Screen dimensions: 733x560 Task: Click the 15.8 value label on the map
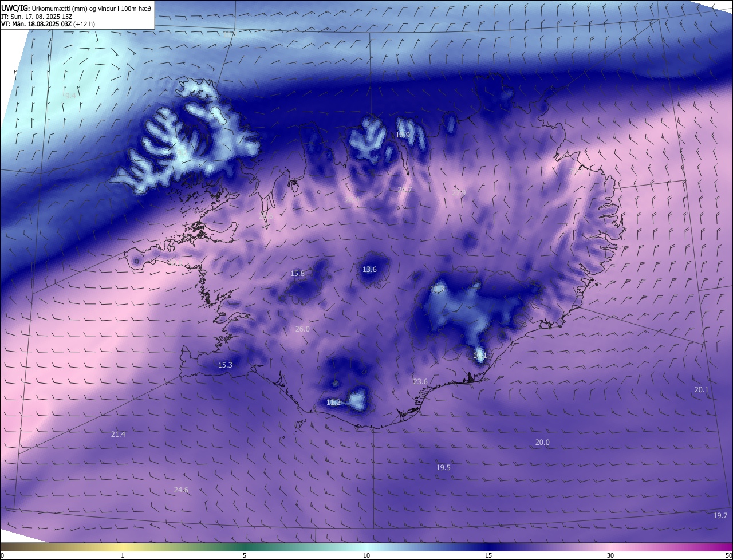297,273
